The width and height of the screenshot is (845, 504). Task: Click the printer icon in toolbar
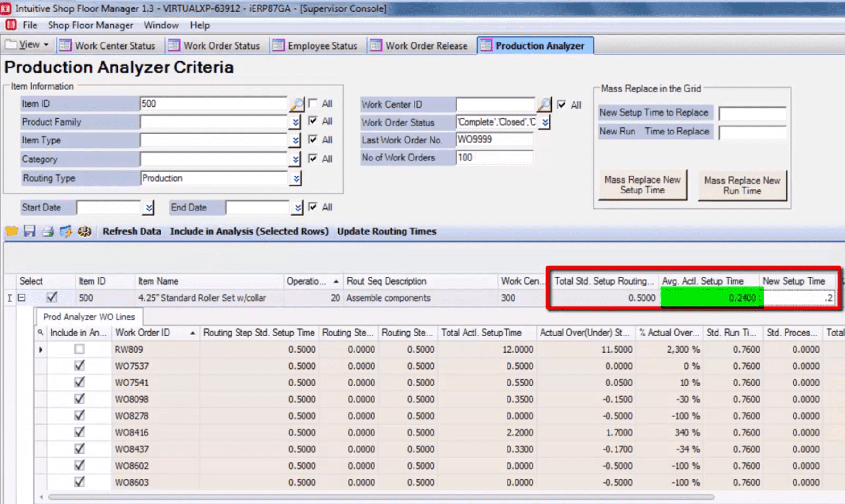tap(48, 231)
